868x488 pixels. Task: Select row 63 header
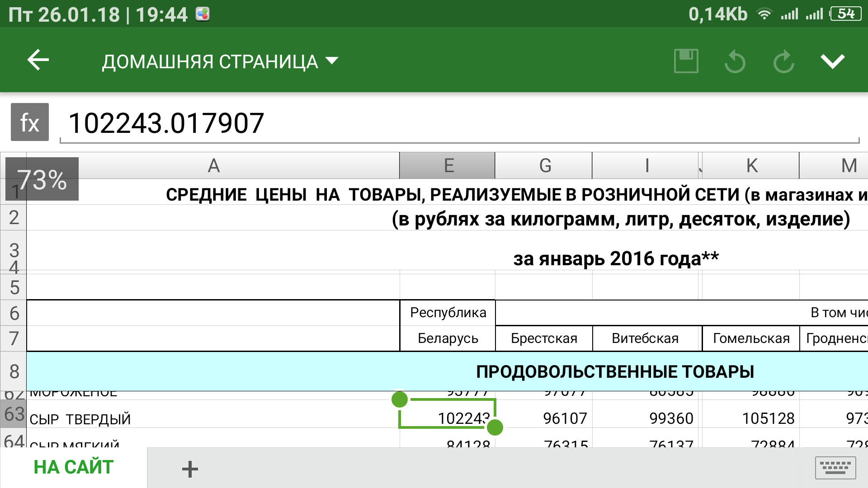pos(14,414)
